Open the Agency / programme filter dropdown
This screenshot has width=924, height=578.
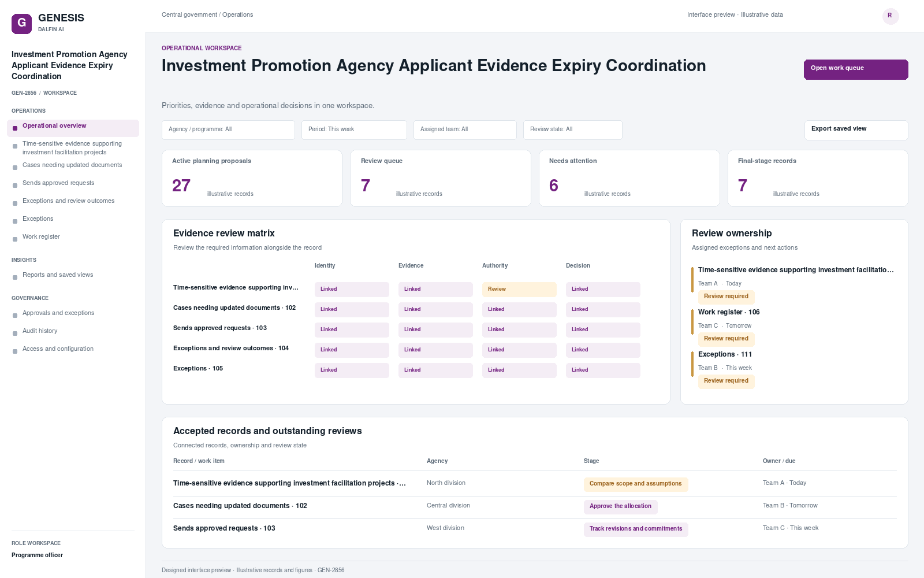pos(228,129)
